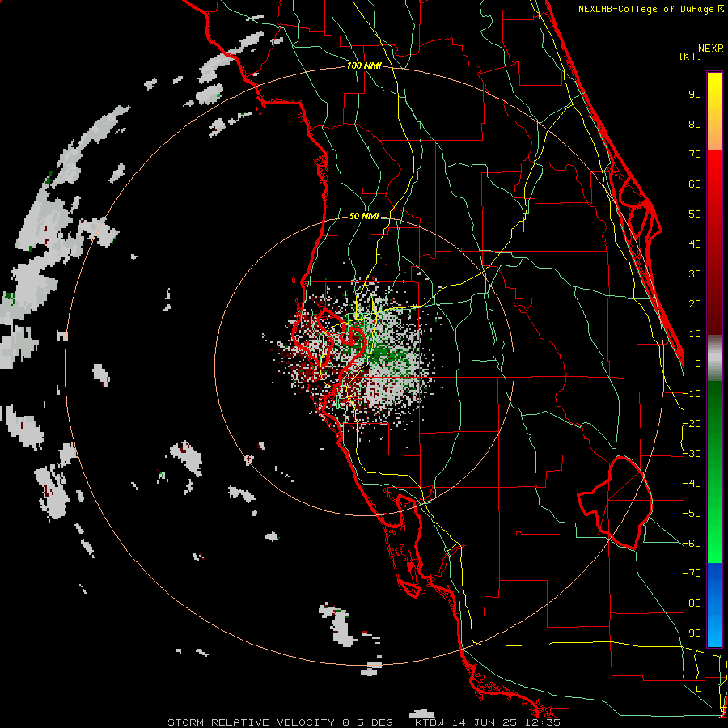Click the KTBW station identifier in the caption
The image size is (728, 728).
coord(431,722)
